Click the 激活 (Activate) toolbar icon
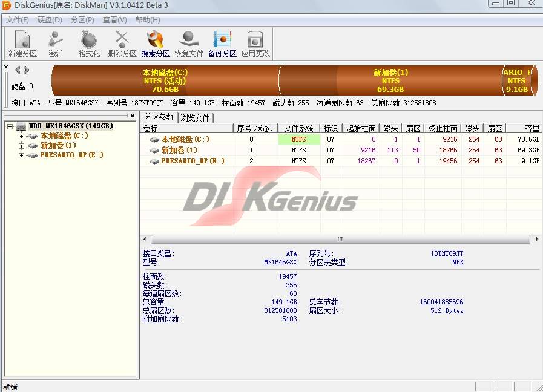This screenshot has height=392, width=543. [56, 44]
